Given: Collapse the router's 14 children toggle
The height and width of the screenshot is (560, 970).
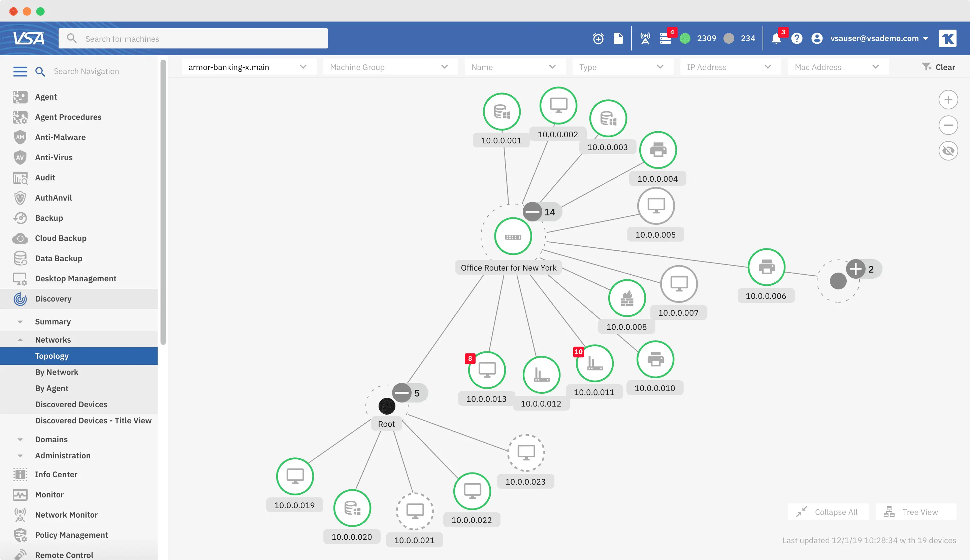Looking at the screenshot, I should click(532, 212).
